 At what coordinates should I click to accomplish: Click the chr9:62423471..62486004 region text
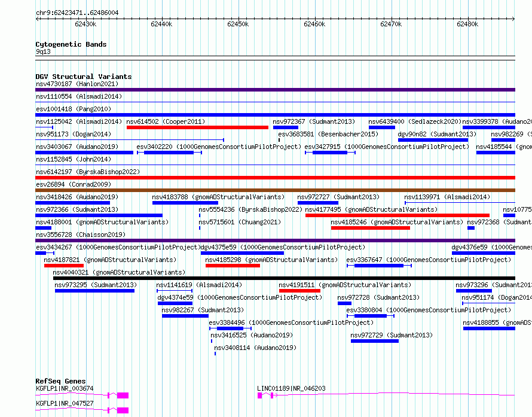click(x=77, y=13)
